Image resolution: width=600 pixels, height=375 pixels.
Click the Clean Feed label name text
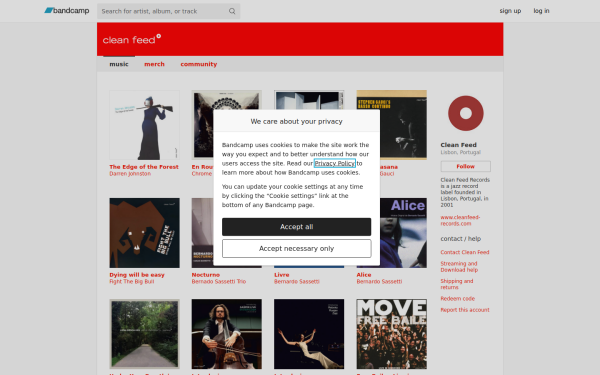458,145
